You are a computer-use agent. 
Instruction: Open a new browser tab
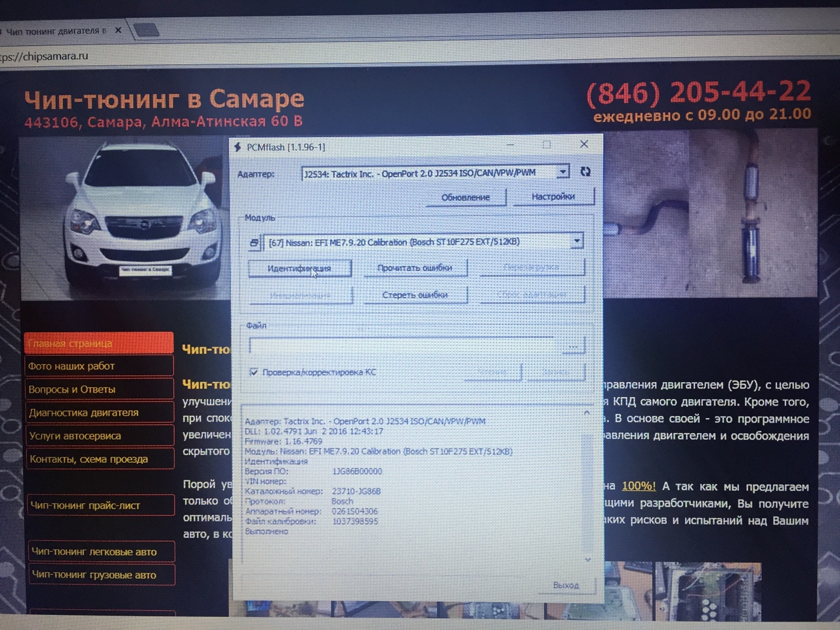146,30
